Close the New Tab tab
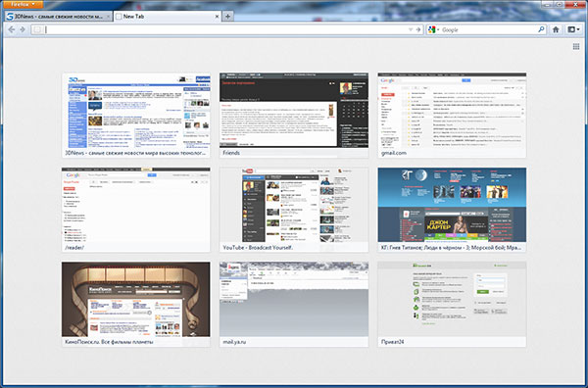 click(217, 17)
